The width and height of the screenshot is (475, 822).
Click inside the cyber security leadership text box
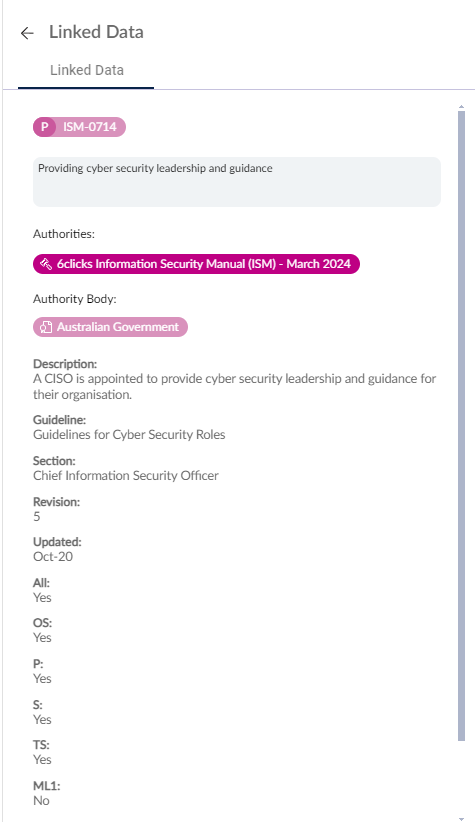coord(237,181)
